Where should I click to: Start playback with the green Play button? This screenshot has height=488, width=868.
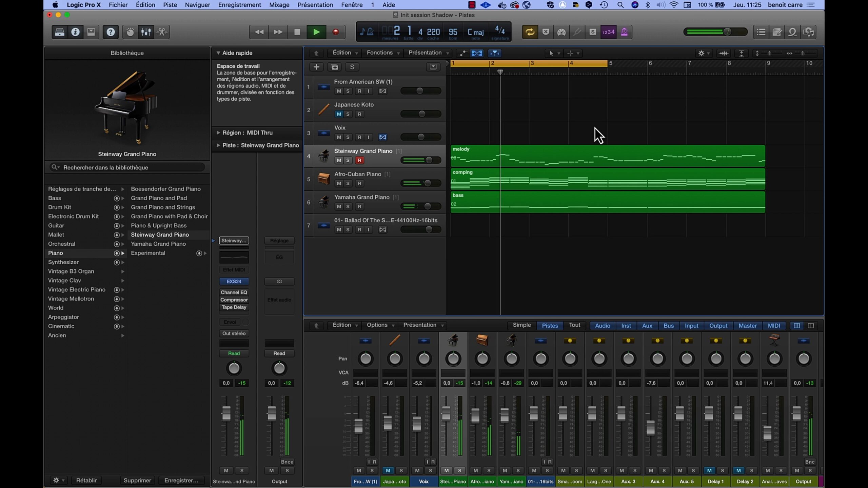[x=316, y=32]
